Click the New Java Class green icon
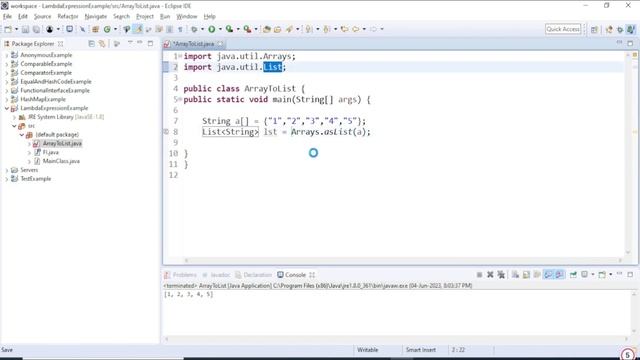640x360 pixels. click(107, 29)
